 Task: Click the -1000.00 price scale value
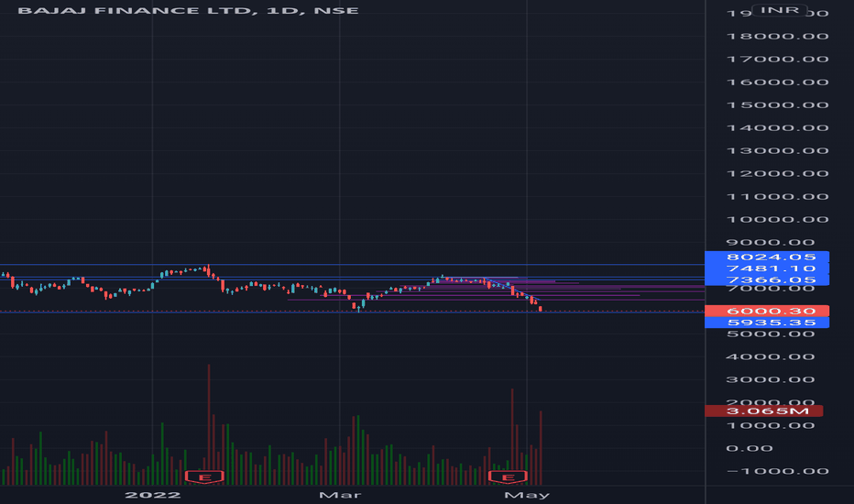(777, 471)
